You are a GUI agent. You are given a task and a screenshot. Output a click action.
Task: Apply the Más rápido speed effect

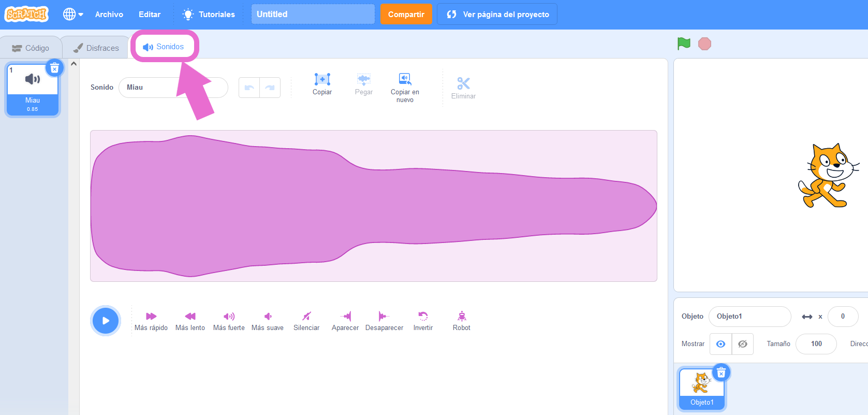pos(151,320)
